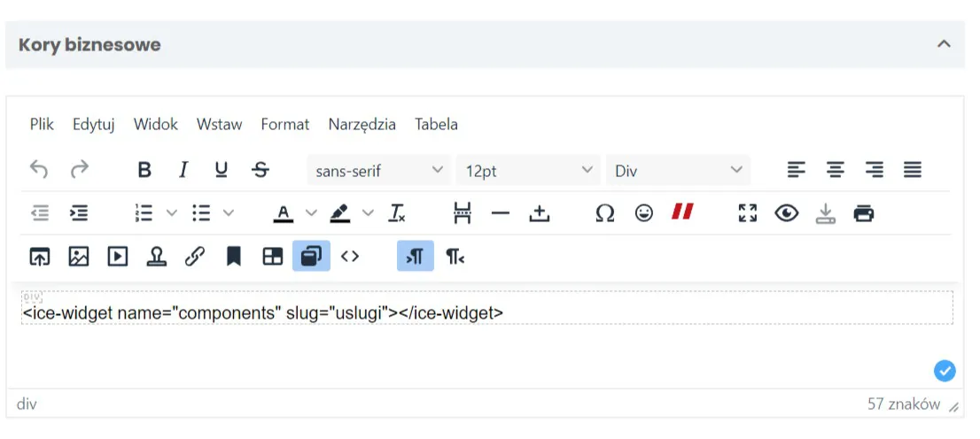Image resolution: width=980 pixels, height=439 pixels.
Task: Open the Wstaw menu
Action: (220, 124)
